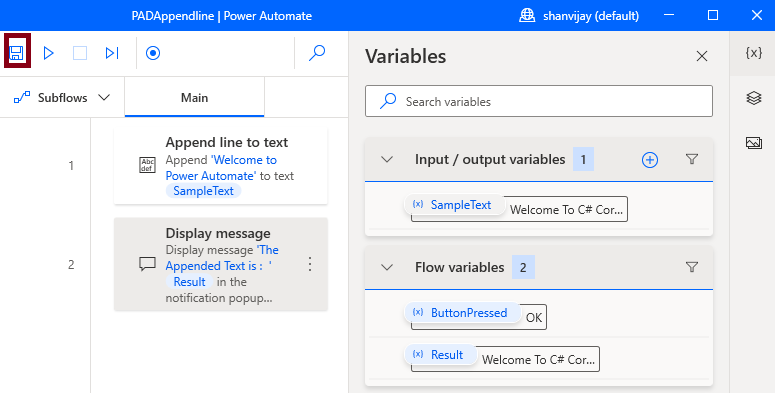Click the shanvijay (default) environment label

(591, 16)
